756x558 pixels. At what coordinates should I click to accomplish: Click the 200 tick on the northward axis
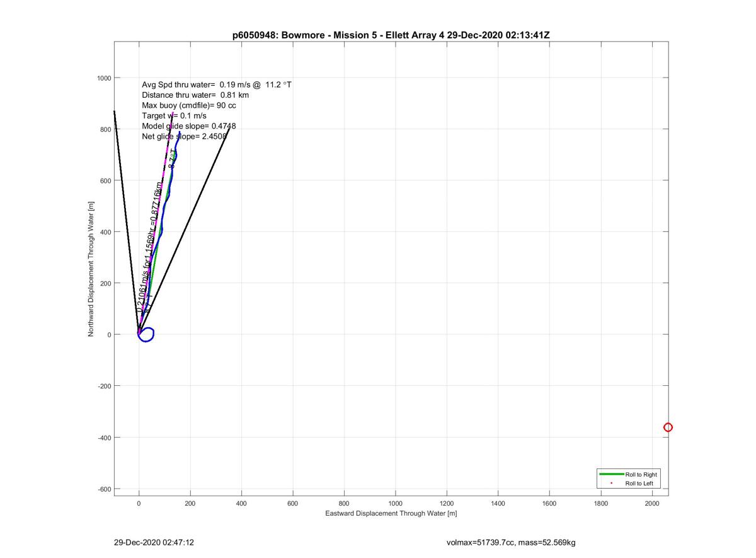106,284
